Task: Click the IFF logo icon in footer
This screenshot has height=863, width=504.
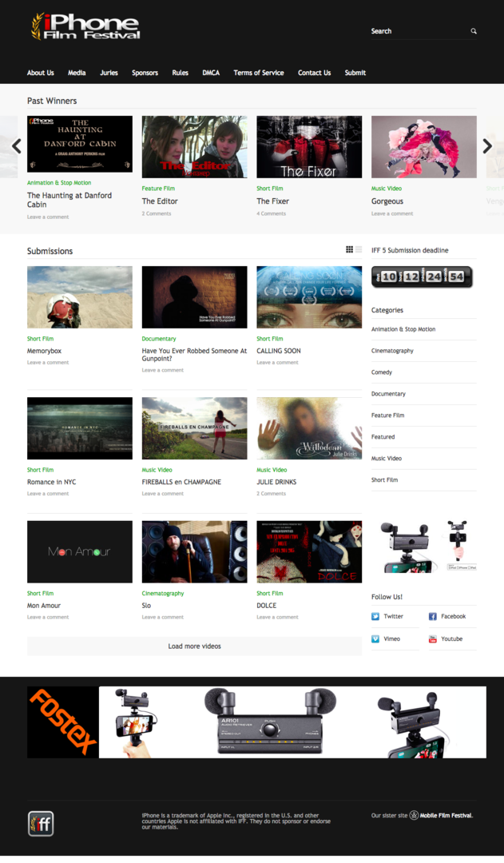Action: [41, 823]
